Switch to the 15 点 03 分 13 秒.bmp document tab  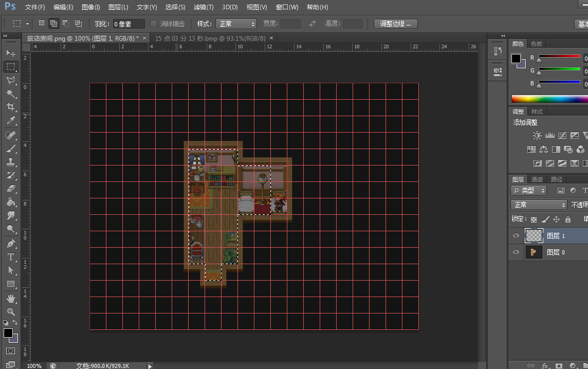(x=210, y=38)
